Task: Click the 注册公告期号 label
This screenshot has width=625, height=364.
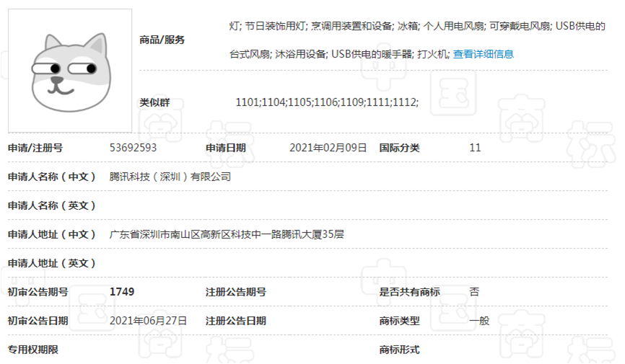Action: (235, 292)
